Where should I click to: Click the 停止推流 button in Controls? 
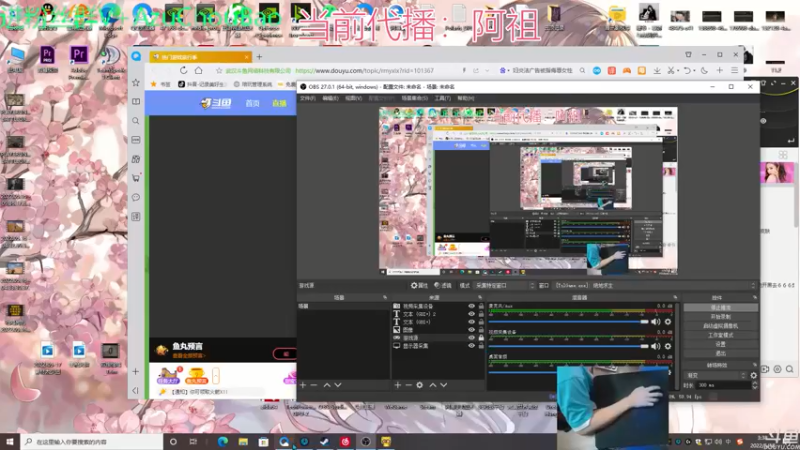[x=720, y=308]
